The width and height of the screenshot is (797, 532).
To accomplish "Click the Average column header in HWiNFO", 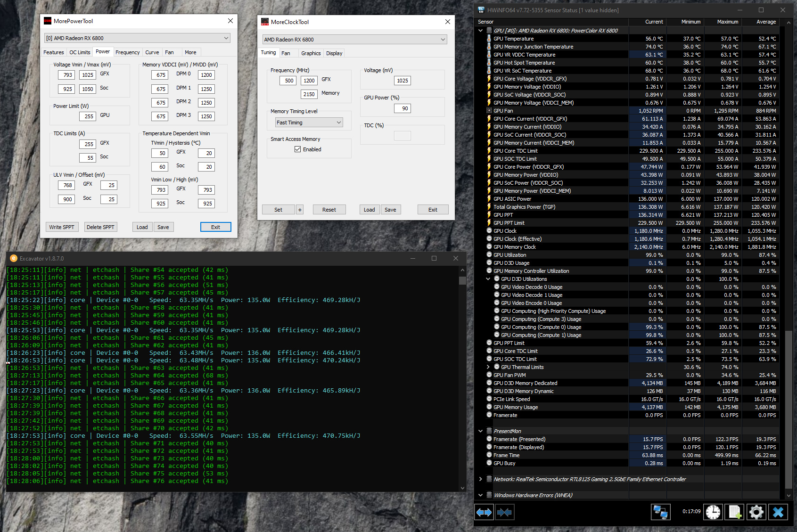I will 761,22.
